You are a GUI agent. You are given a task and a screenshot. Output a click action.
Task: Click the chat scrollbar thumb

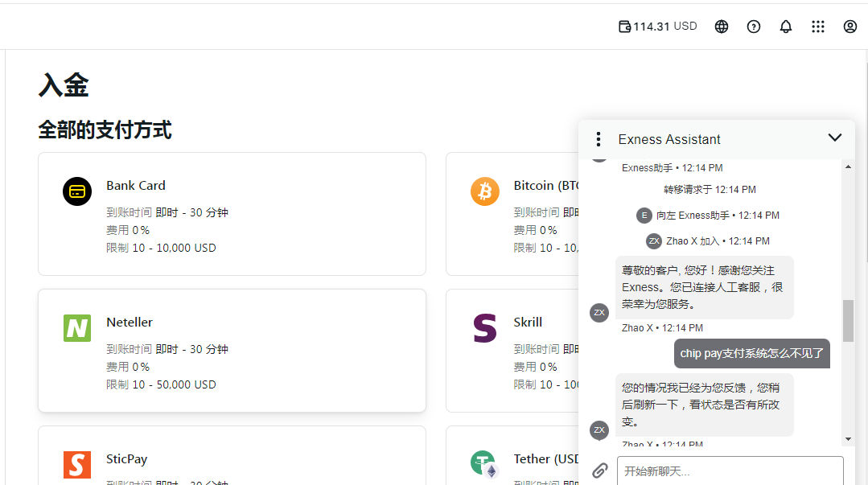[848, 321]
